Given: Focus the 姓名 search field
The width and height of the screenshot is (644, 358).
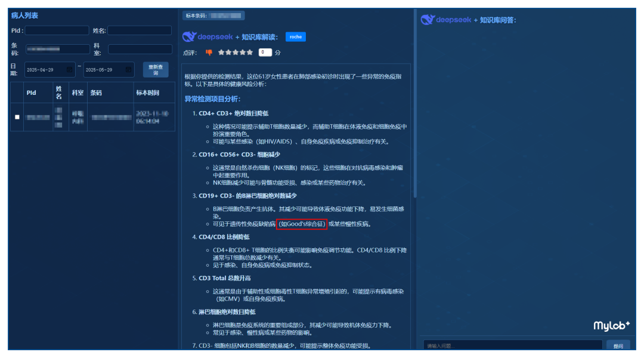Looking at the screenshot, I should point(140,30).
